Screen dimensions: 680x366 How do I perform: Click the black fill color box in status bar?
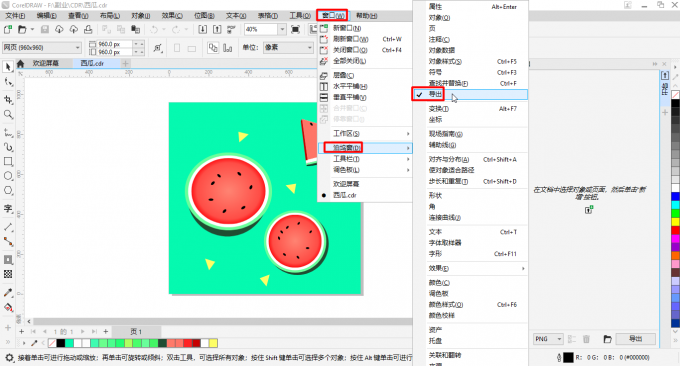tap(568, 358)
